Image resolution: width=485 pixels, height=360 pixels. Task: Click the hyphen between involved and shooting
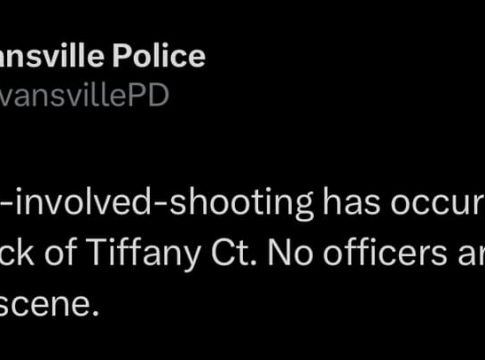[x=160, y=203]
